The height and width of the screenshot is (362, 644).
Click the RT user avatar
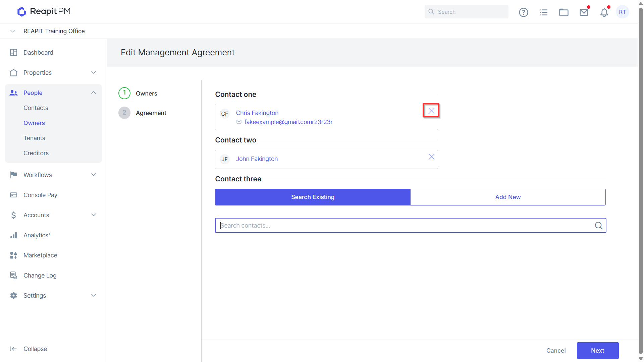(x=623, y=12)
